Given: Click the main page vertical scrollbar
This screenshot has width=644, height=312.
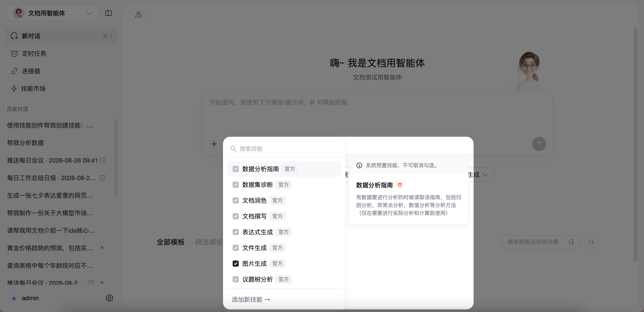Looking at the screenshot, I should pos(636,144).
